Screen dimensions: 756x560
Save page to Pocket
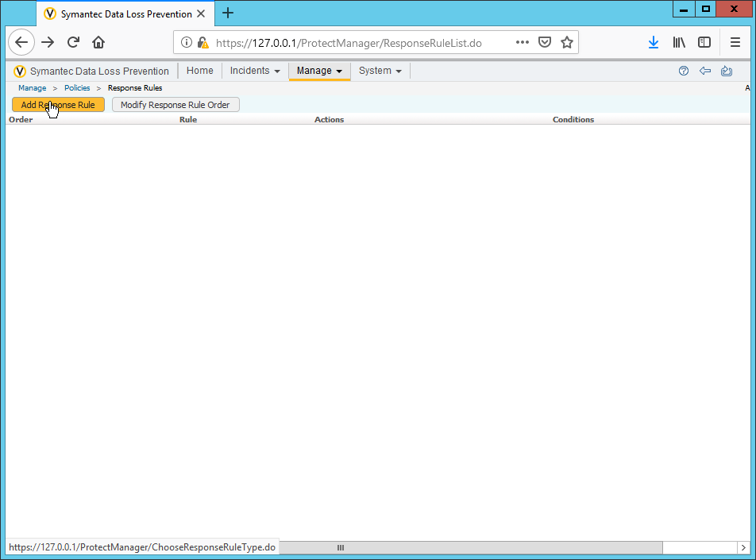pos(544,42)
